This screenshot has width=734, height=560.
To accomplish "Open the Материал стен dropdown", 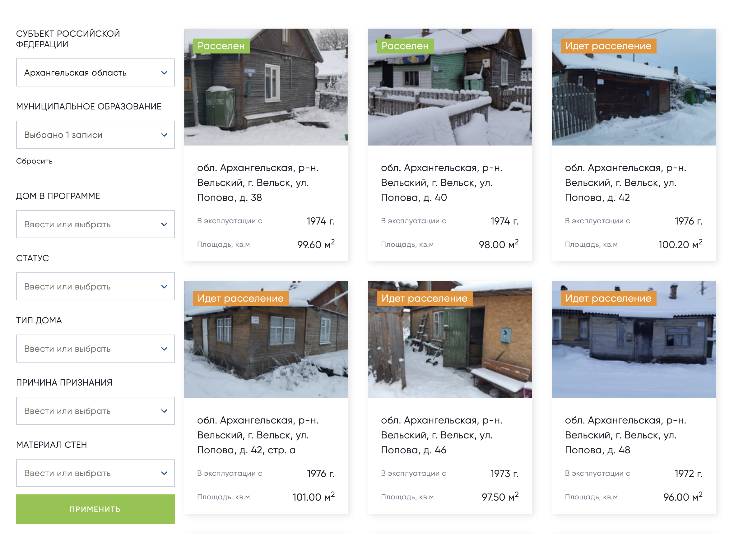I will (95, 473).
